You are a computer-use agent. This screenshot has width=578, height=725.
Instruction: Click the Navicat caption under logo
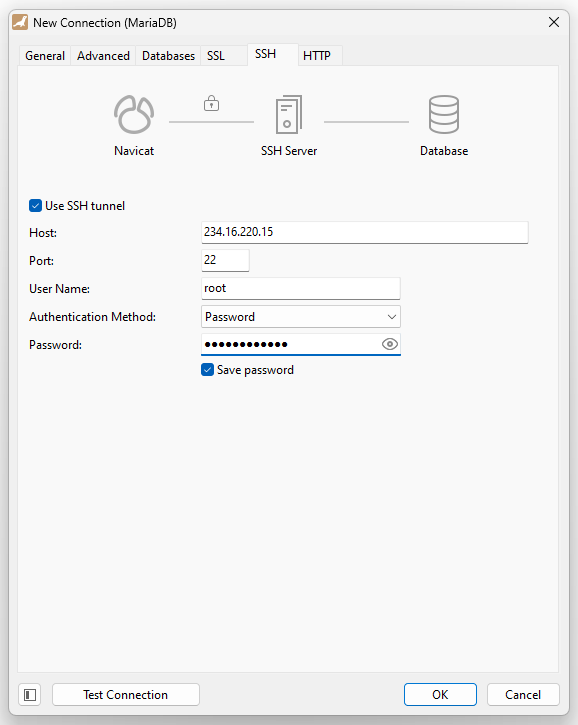tap(134, 151)
